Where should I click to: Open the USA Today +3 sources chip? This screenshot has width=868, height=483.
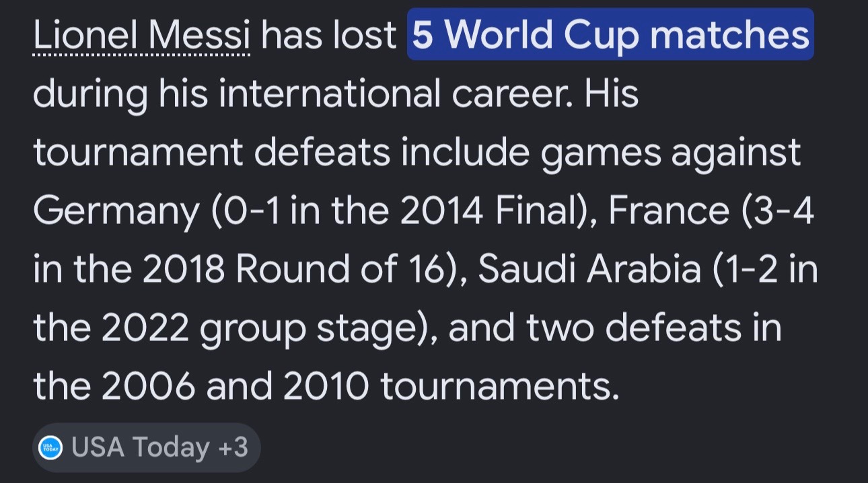click(x=146, y=447)
